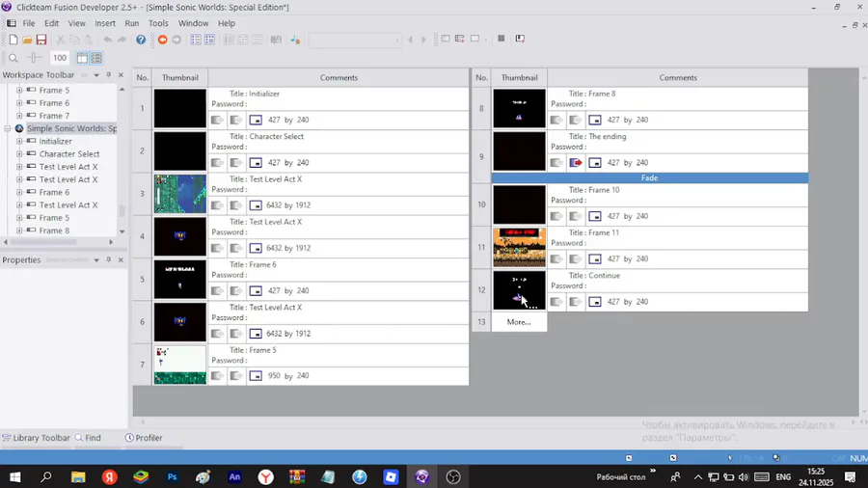Screen dimensions: 868x488
Task: Open OBS Studio from the taskbar
Action: (453, 476)
